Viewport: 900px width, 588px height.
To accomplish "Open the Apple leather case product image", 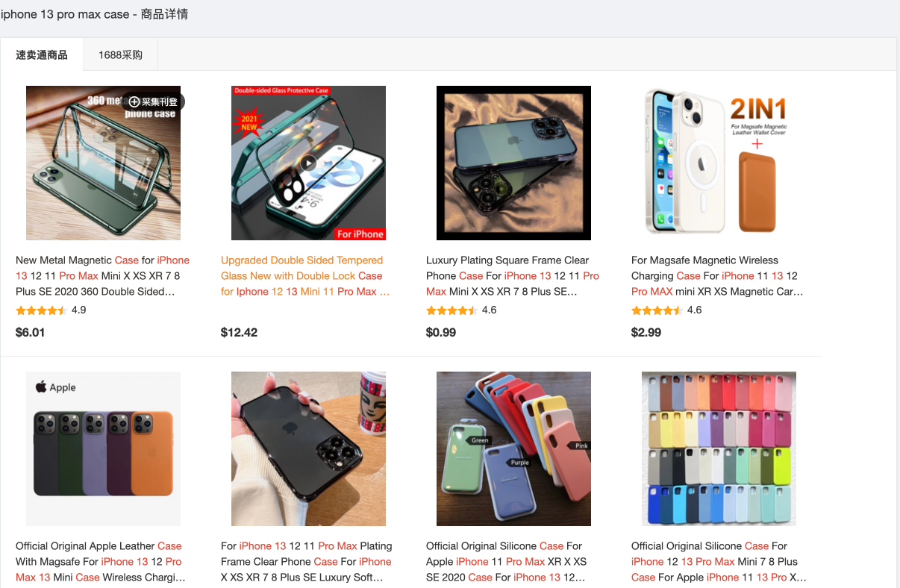I will click(103, 448).
